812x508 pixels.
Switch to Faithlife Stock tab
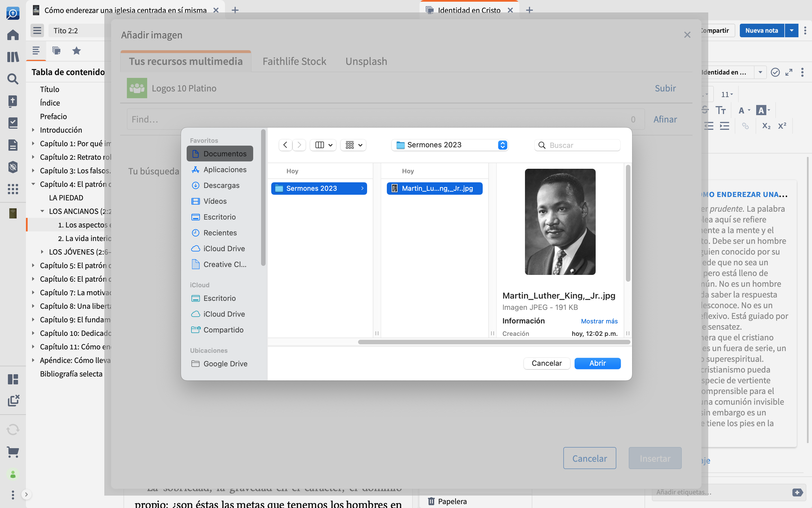pos(294,61)
